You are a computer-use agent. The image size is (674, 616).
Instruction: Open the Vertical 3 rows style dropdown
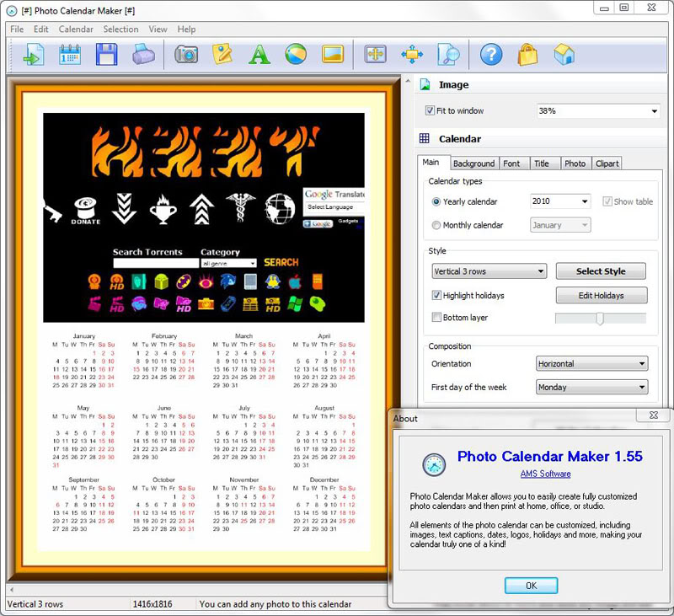click(489, 271)
